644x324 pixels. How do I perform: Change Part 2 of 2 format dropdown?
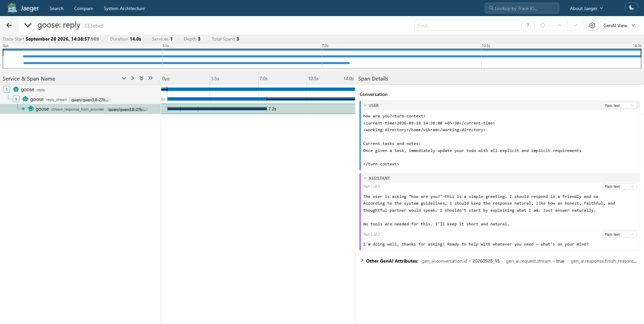coord(619,234)
